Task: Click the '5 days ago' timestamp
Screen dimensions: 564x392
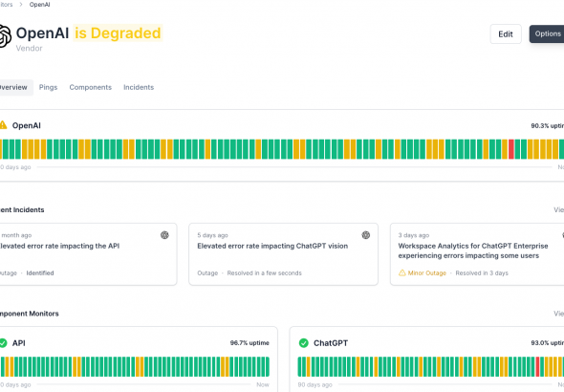Action: pyautogui.click(x=212, y=235)
